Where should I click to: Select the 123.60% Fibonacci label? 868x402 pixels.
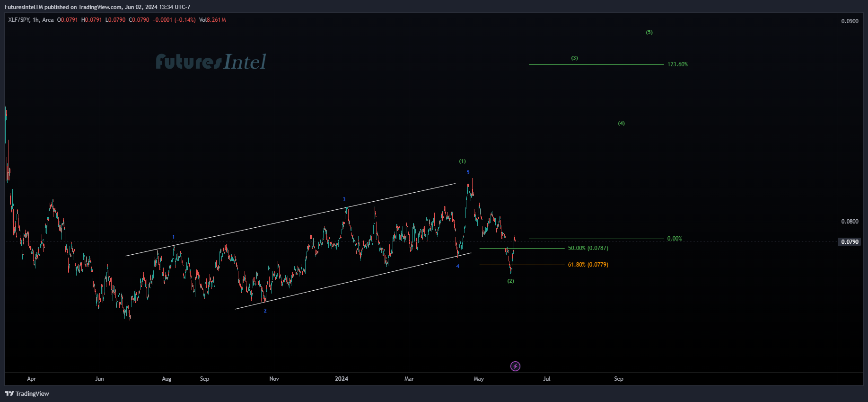coord(677,64)
